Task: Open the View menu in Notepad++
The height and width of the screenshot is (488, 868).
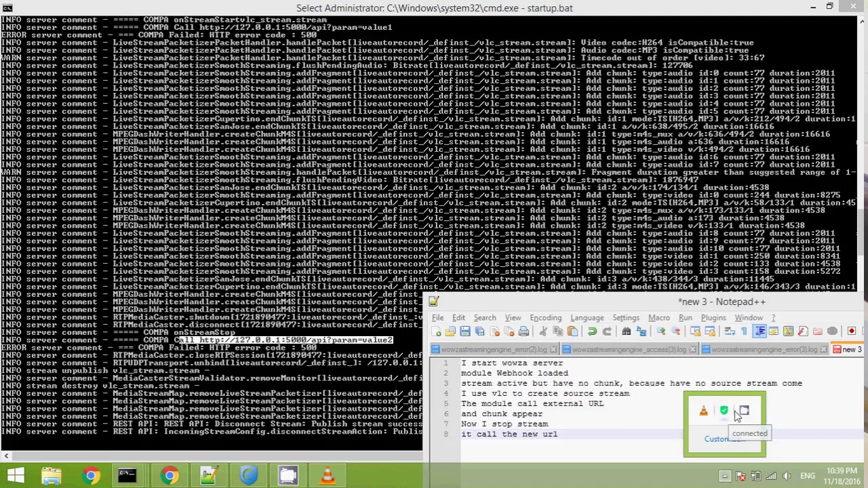Action: pos(513,318)
